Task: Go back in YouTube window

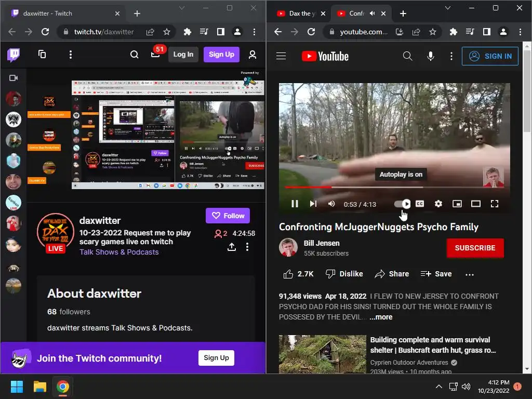Action: (278, 32)
